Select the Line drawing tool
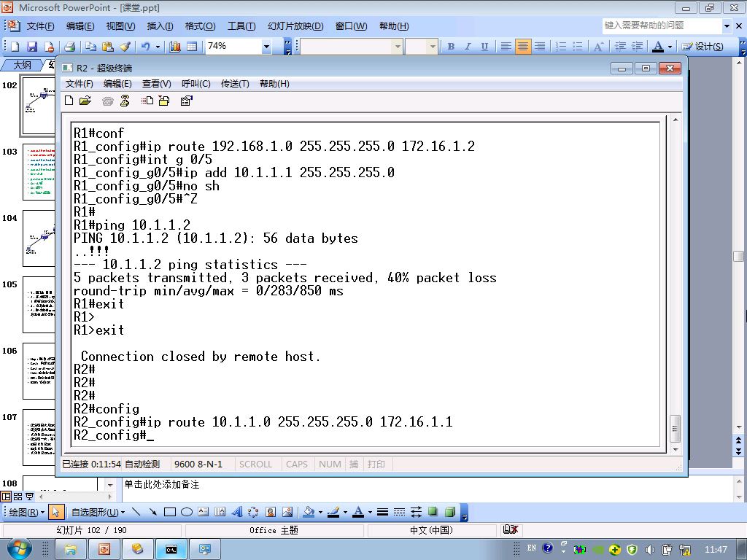This screenshot has height=560, width=747. coord(136,512)
